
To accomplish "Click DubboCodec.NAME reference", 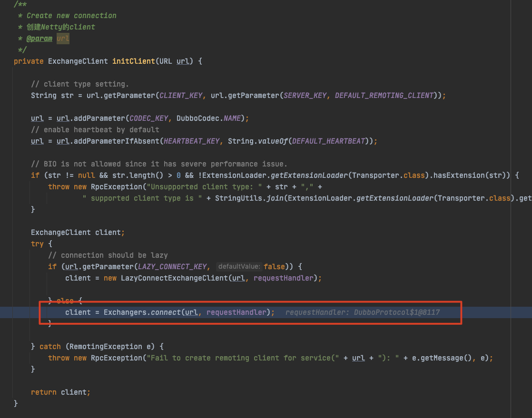I will point(209,118).
